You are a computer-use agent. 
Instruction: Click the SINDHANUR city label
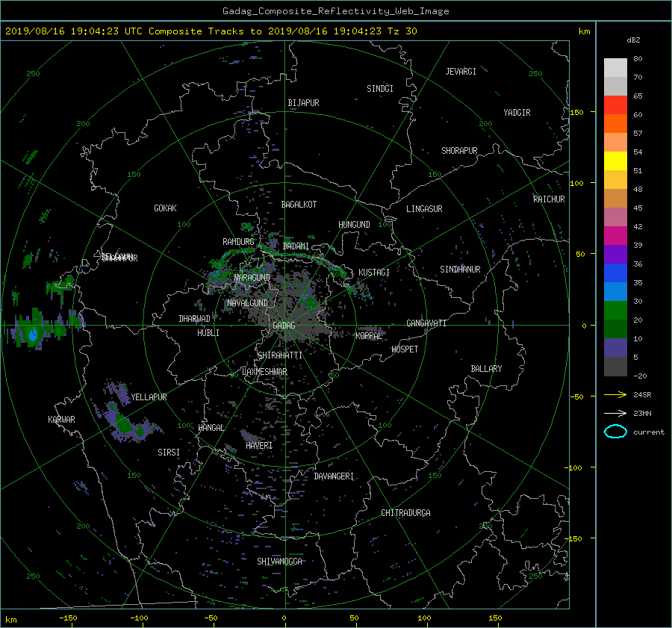click(x=460, y=270)
